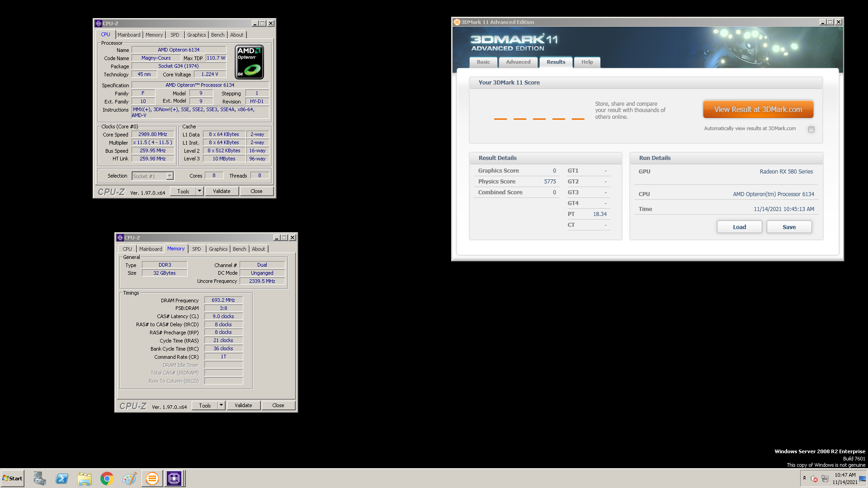Click the multiplier value x 11.5
This screenshot has height=488, width=868.
tap(153, 143)
